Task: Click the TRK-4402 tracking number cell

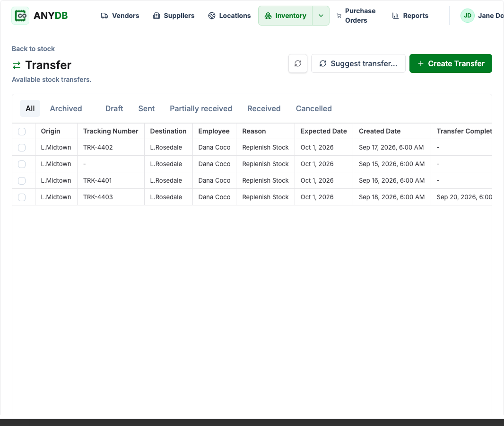Action: coord(111,147)
